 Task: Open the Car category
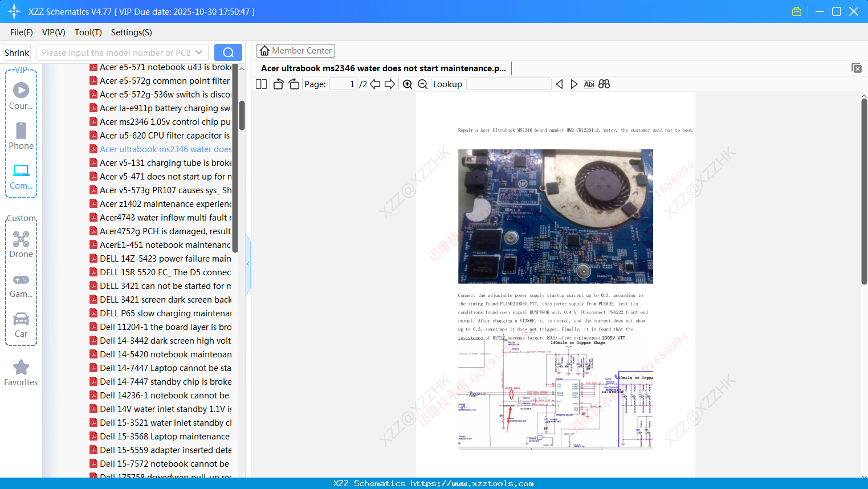(x=21, y=325)
